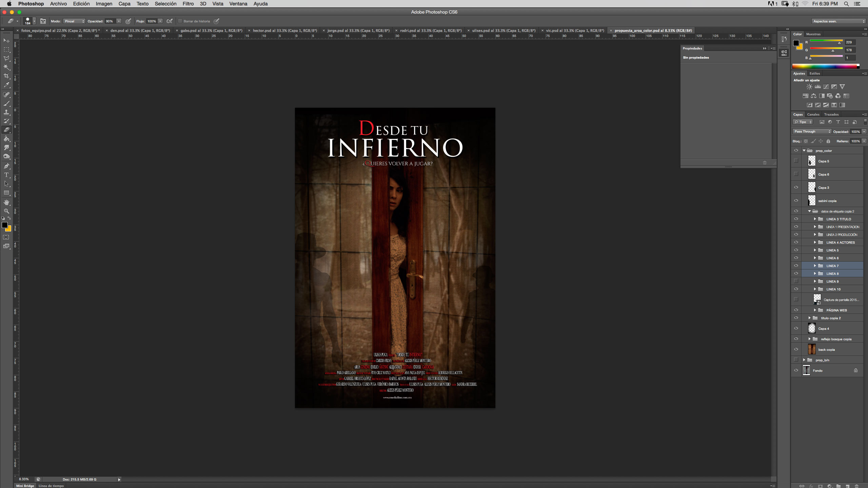Add a Levels adjustment
Screen dimensions: 868x488
click(818, 87)
